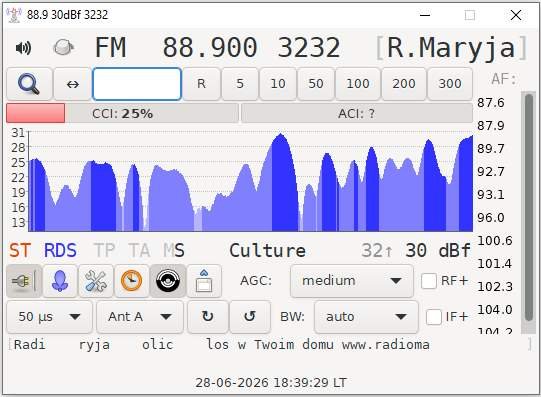Minimize the radio window
This screenshot has height=397, width=541.
pyautogui.click(x=425, y=15)
